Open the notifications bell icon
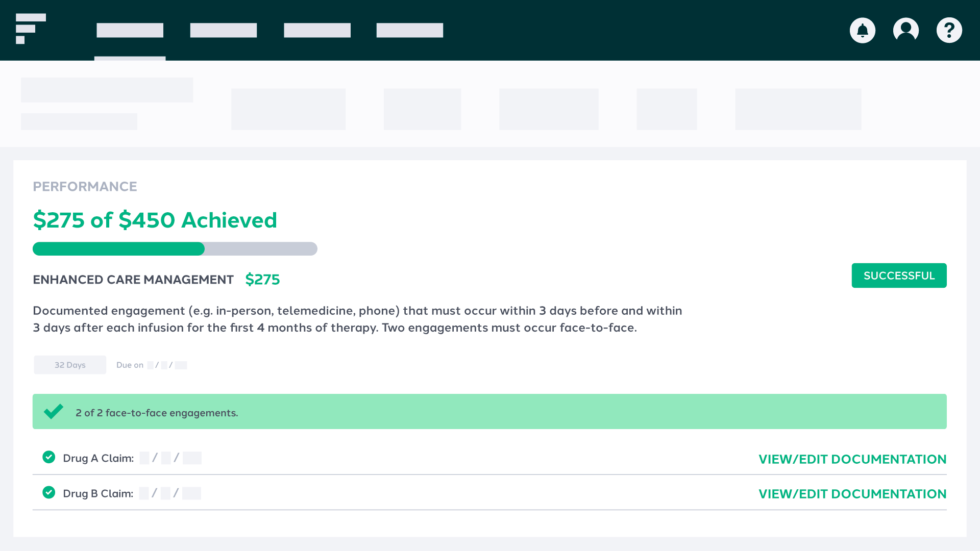Image resolution: width=980 pixels, height=551 pixels. [863, 31]
